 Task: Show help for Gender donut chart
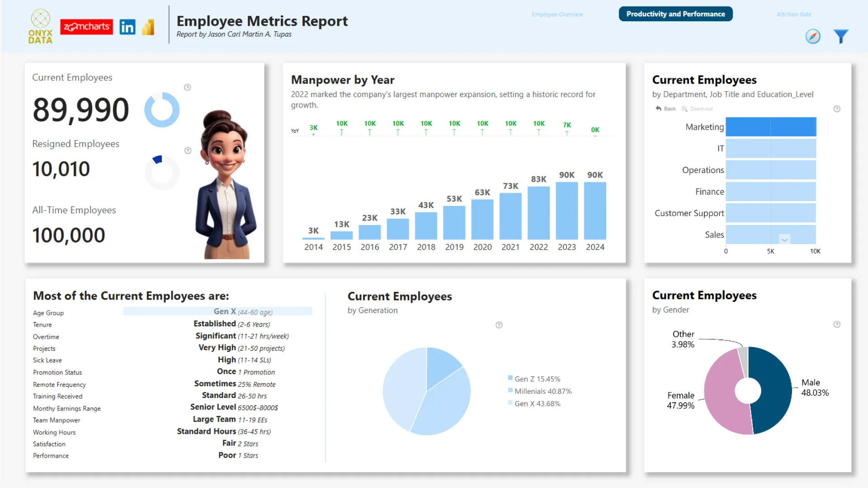tap(837, 324)
